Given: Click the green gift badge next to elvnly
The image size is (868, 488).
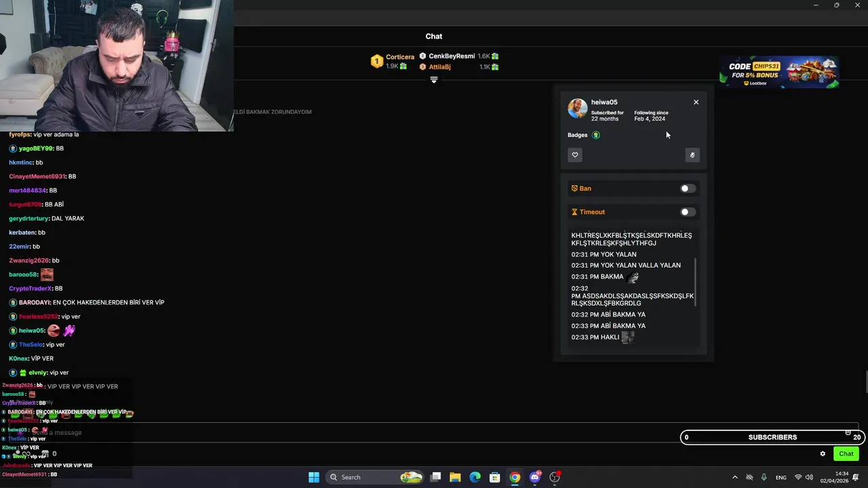Looking at the screenshot, I should (23, 373).
